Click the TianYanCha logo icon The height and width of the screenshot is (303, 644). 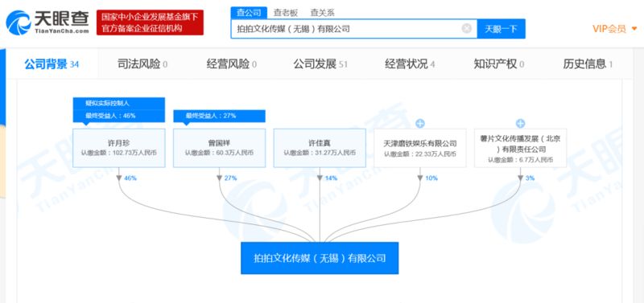tap(19, 23)
